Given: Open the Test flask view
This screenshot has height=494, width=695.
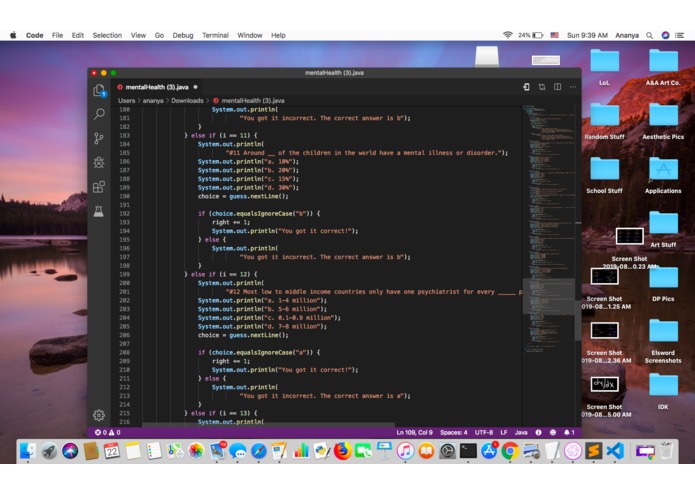Looking at the screenshot, I should 99,211.
